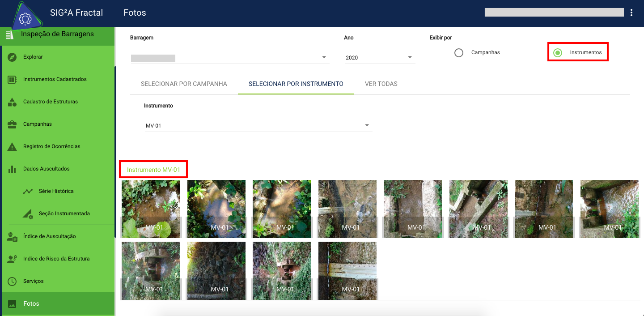Image resolution: width=644 pixels, height=316 pixels.
Task: Open the Instrumento dropdown showing MV-01
Action: (x=258, y=125)
